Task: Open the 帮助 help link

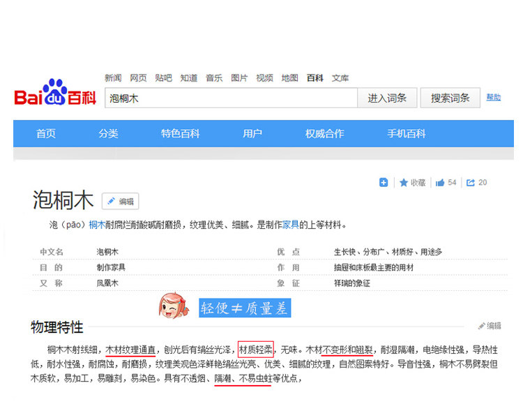Action: coord(493,98)
